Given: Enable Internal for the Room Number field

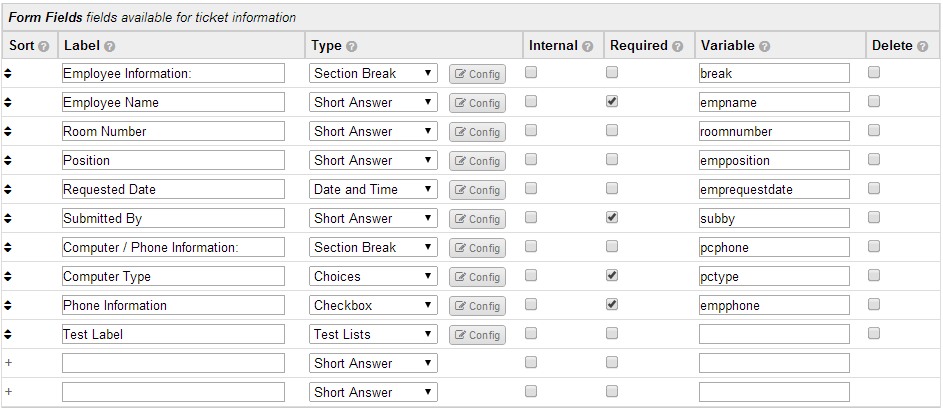Looking at the screenshot, I should [530, 130].
